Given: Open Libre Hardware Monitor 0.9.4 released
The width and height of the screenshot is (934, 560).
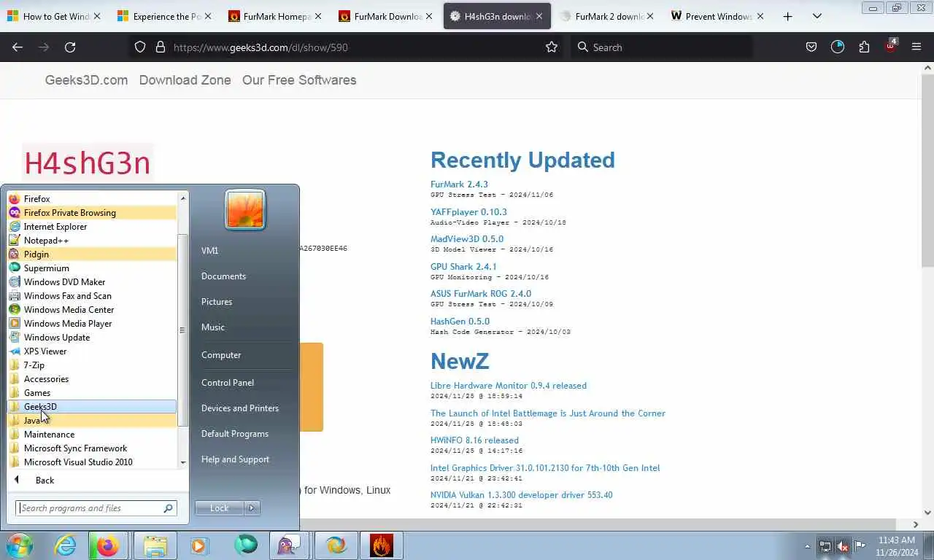Looking at the screenshot, I should tap(509, 386).
